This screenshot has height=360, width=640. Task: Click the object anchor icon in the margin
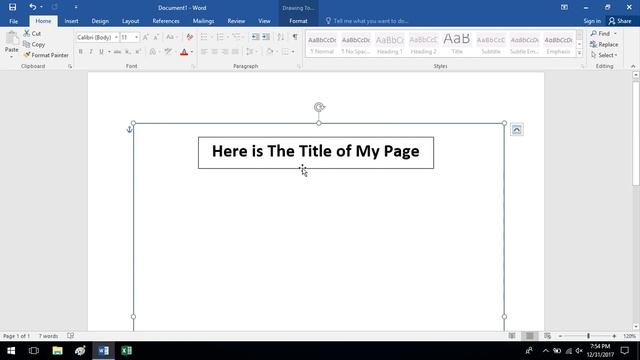coord(129,129)
